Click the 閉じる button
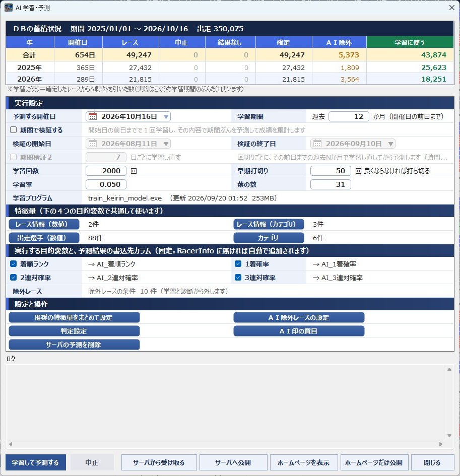The height and width of the screenshot is (476, 460). point(432,462)
